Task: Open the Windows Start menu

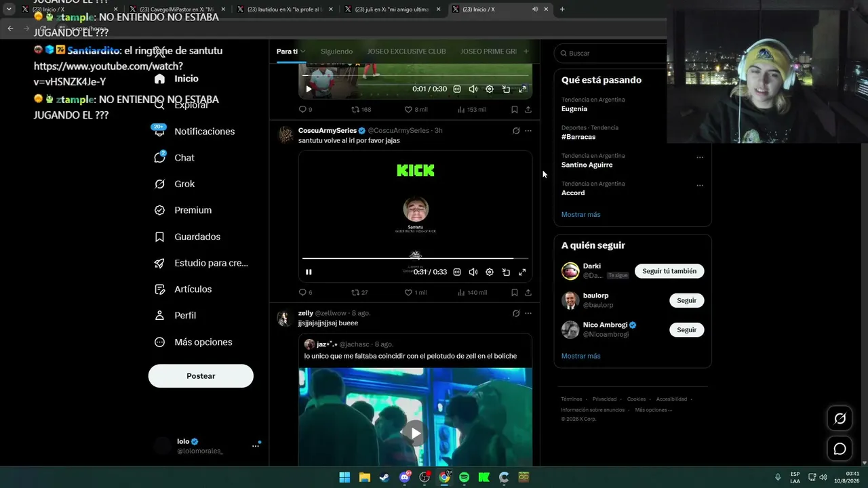Action: 344,477
